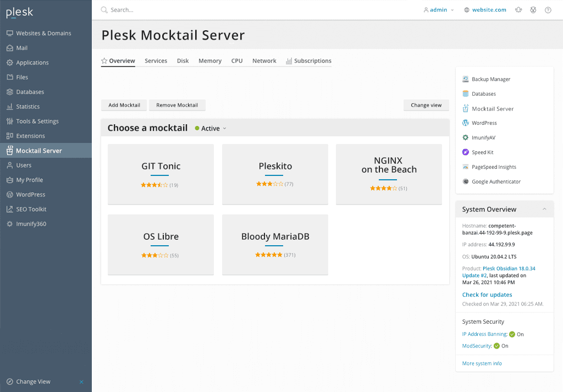This screenshot has width=563, height=392.
Task: Open Backup Manager icon in side panel
Action: pyautogui.click(x=465, y=79)
